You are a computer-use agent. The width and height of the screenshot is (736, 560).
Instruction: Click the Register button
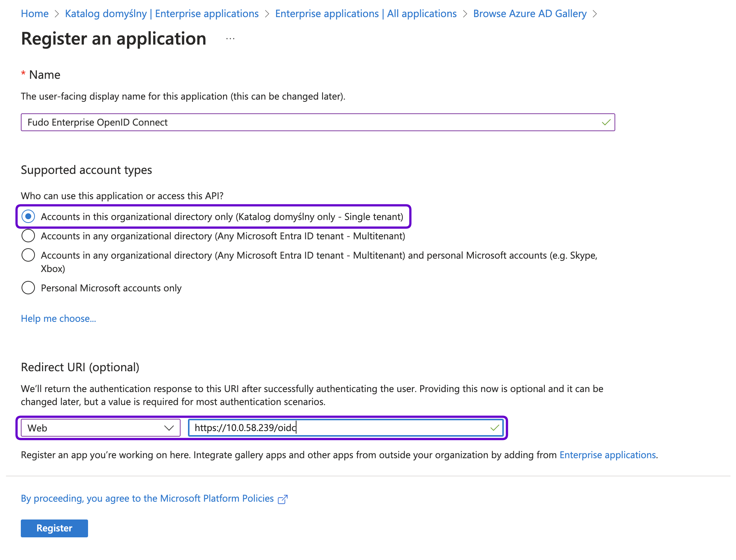pos(54,528)
